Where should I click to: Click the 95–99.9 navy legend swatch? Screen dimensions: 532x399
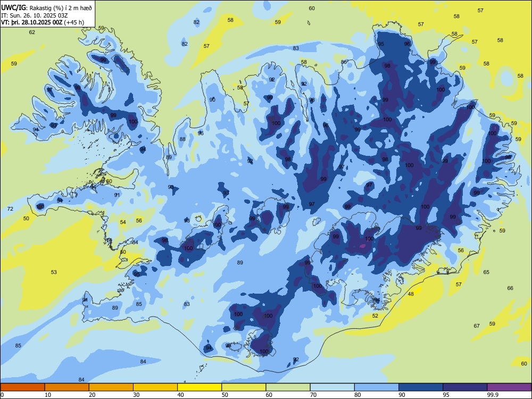[x=465, y=387]
